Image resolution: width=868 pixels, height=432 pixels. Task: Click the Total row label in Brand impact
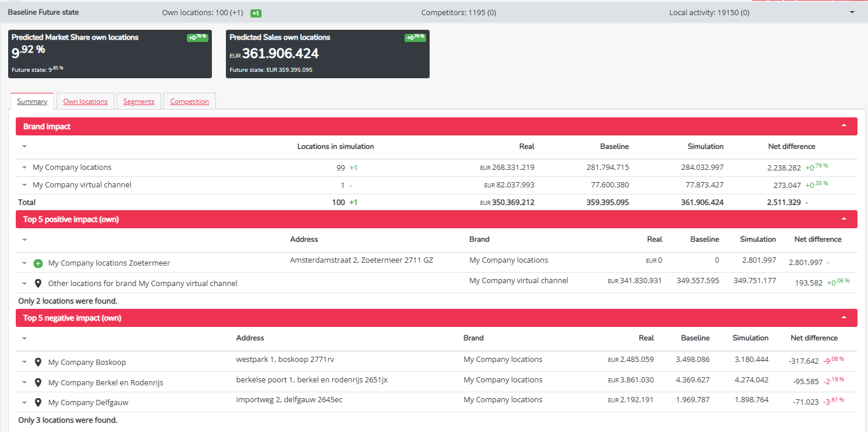[x=27, y=203]
